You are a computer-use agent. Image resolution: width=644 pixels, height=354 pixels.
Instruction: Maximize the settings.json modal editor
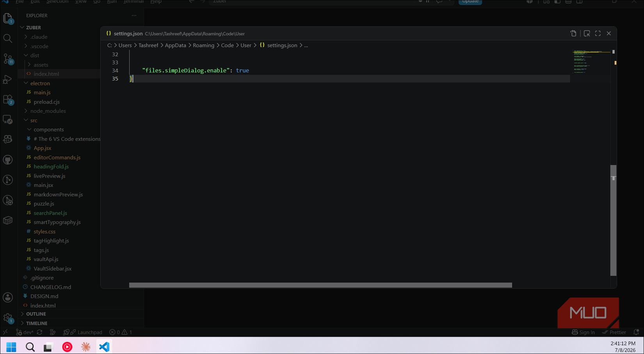[598, 34]
